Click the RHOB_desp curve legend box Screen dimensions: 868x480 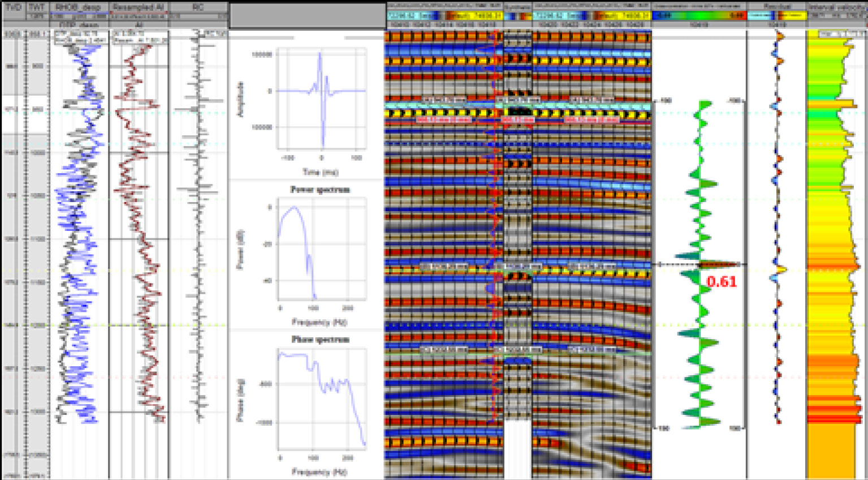(79, 38)
